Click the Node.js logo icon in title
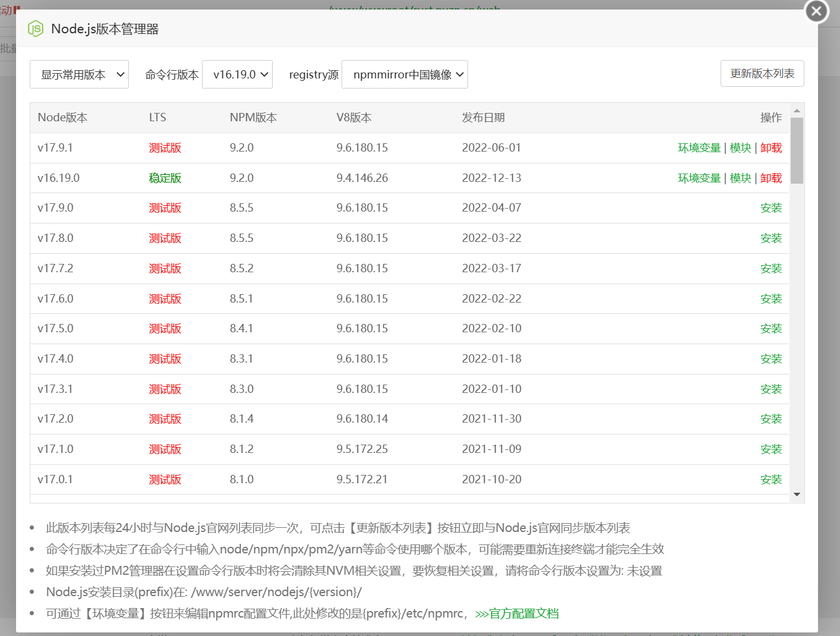Image resolution: width=840 pixels, height=636 pixels. pyautogui.click(x=36, y=29)
